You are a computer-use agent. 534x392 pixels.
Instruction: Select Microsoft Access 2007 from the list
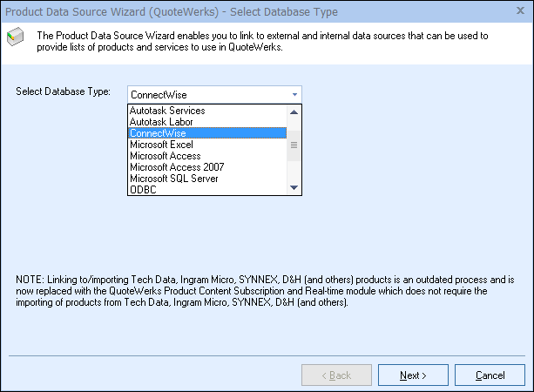point(177,167)
